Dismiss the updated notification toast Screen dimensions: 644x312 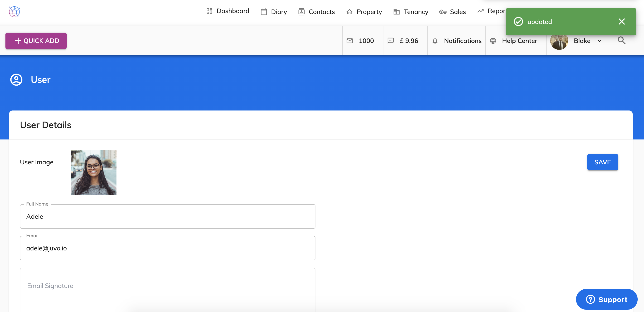(x=622, y=22)
